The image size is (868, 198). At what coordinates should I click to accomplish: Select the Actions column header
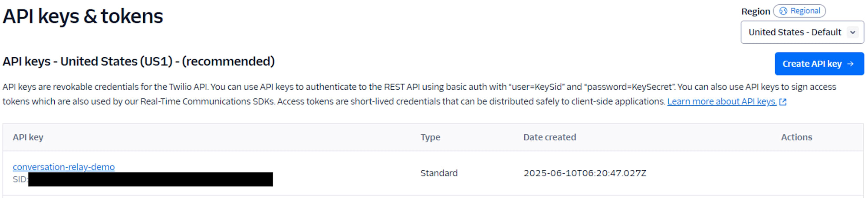pos(796,137)
